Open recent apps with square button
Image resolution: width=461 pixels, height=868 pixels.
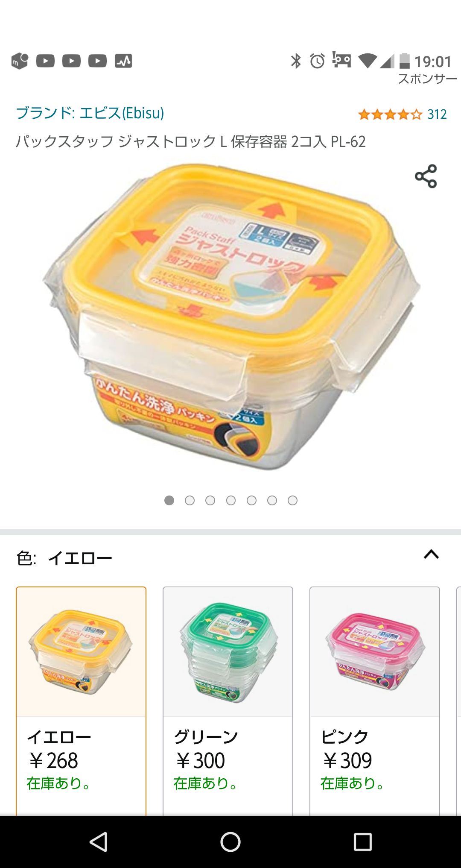[x=363, y=842]
